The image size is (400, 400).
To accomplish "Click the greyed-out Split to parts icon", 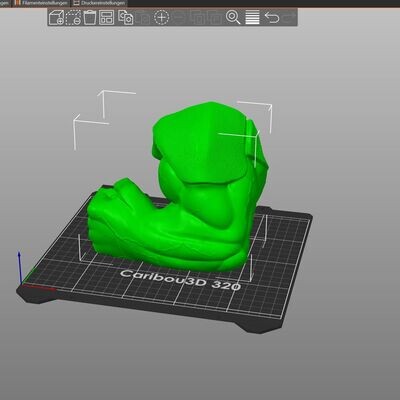I will [214, 17].
